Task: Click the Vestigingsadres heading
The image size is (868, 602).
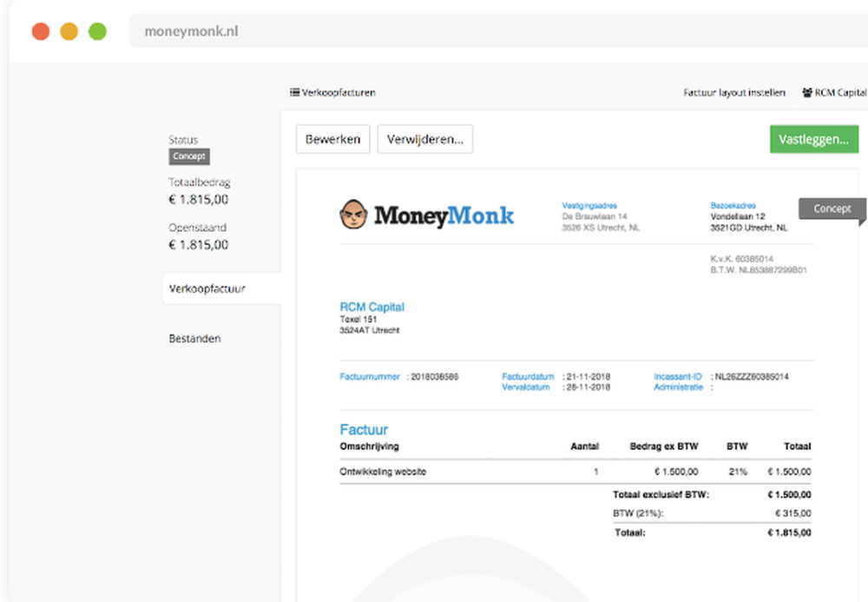Action: click(589, 206)
